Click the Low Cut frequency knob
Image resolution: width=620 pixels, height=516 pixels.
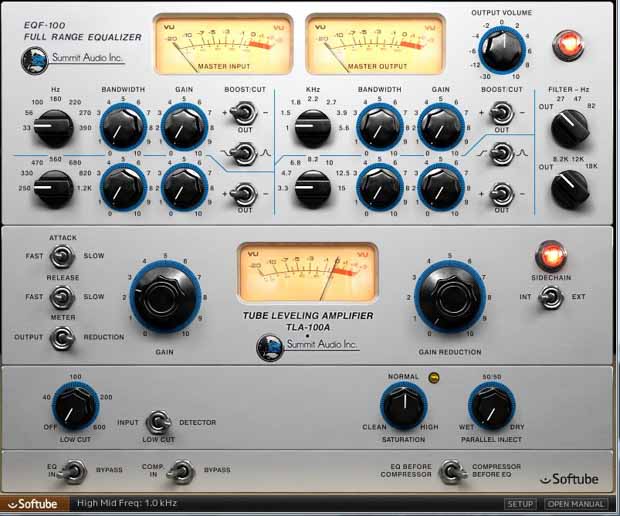(75, 405)
